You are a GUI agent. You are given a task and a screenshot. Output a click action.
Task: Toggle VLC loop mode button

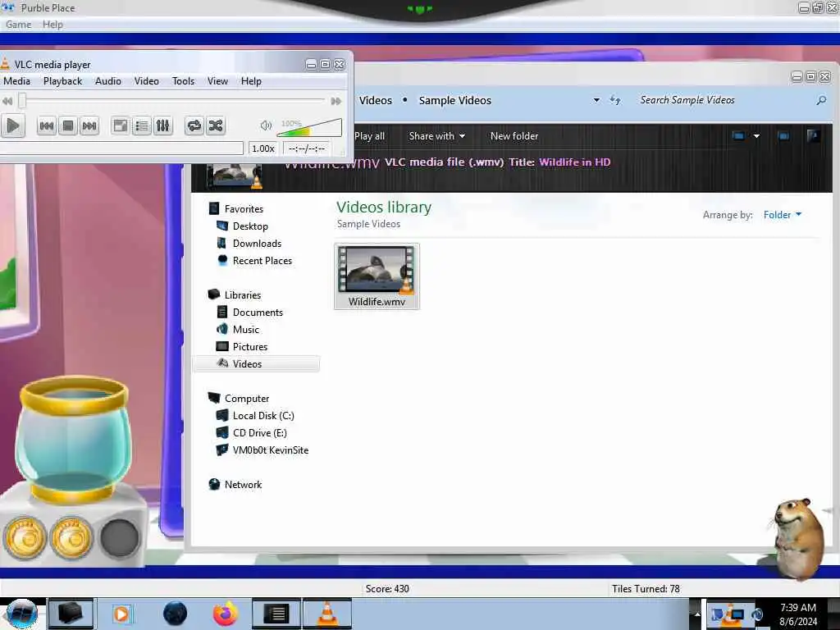pyautogui.click(x=194, y=126)
